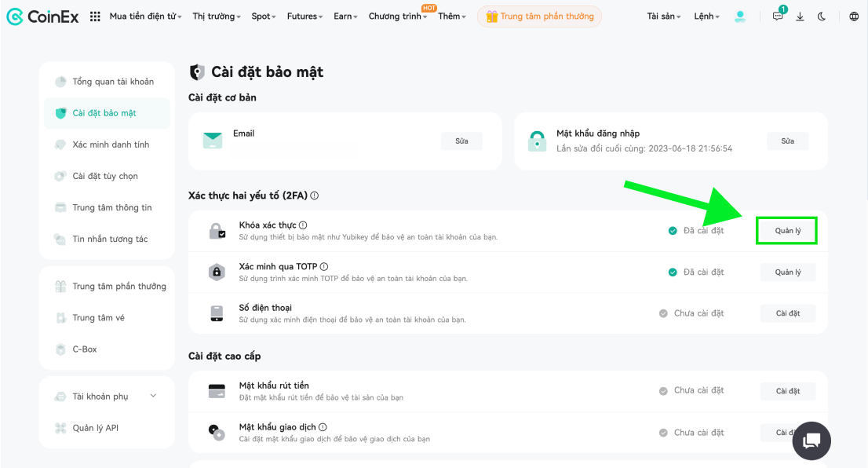Click Quản lý button for Khóa xác thực

tap(787, 230)
